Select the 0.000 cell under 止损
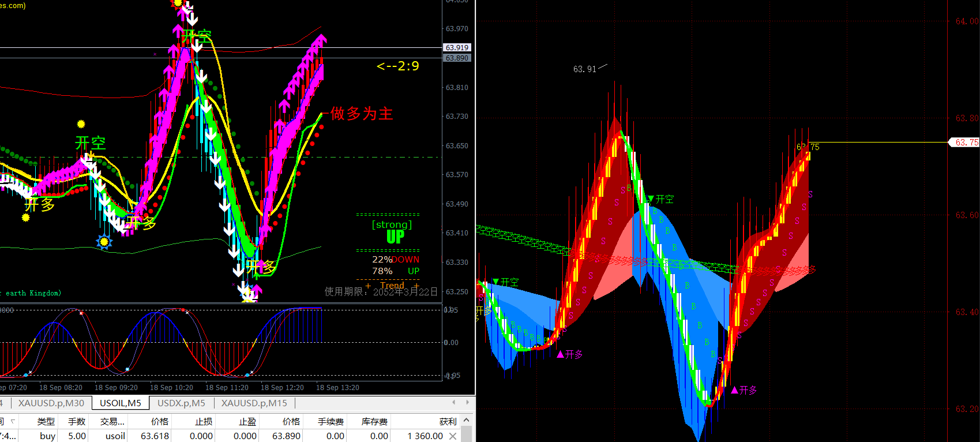 [201, 436]
